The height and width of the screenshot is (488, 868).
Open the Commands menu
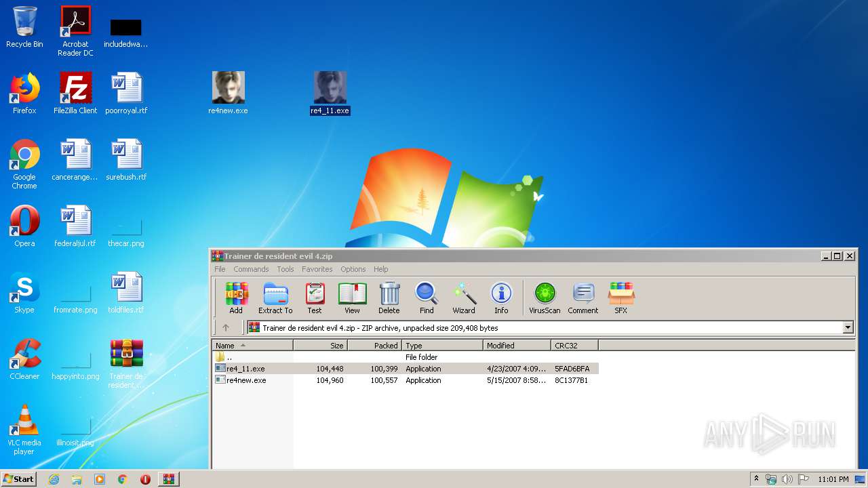pyautogui.click(x=251, y=269)
